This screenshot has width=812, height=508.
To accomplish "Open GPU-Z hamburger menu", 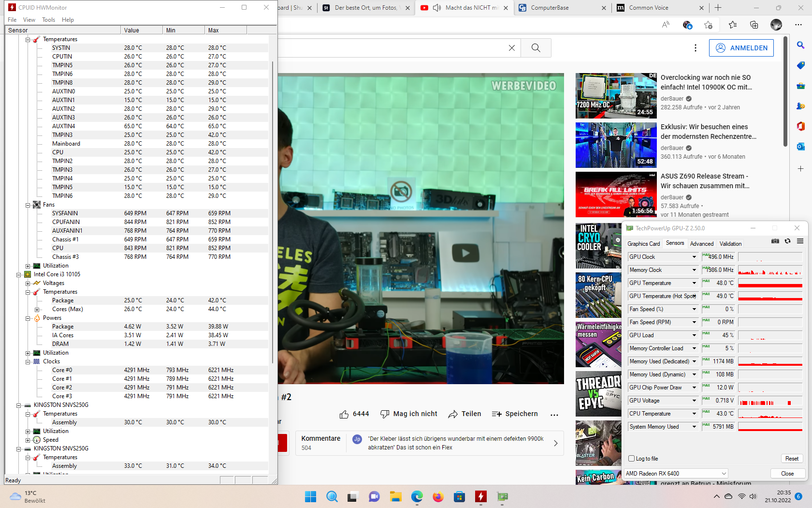I will tap(800, 241).
